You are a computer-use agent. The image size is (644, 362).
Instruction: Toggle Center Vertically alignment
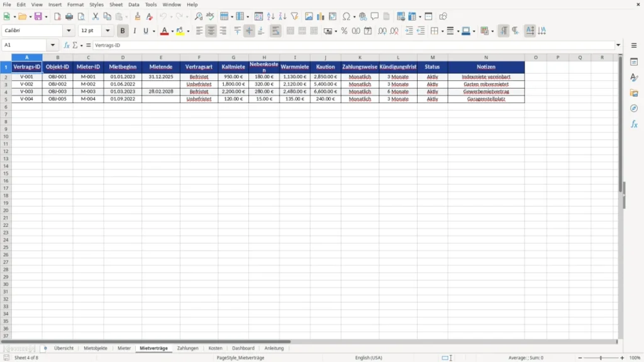tap(249, 31)
